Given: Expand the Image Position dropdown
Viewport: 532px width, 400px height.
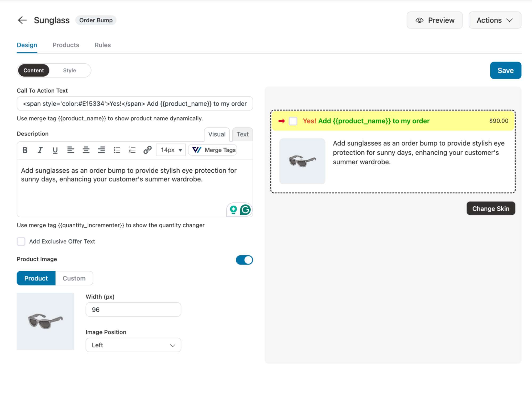Looking at the screenshot, I should (x=133, y=345).
